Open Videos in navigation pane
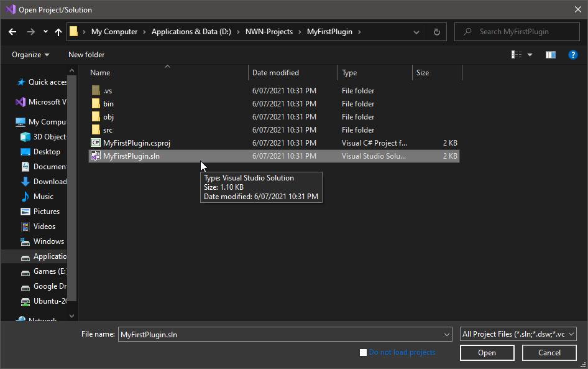 39,227
